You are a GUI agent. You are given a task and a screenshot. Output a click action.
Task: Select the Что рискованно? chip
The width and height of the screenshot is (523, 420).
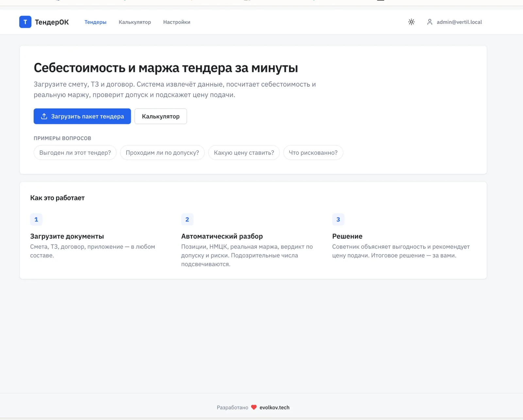click(313, 152)
